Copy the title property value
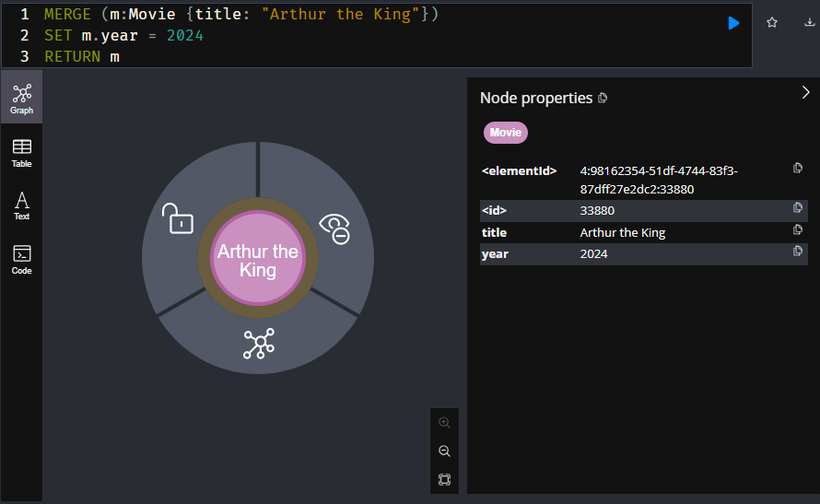This screenshot has height=504, width=820. [798, 229]
